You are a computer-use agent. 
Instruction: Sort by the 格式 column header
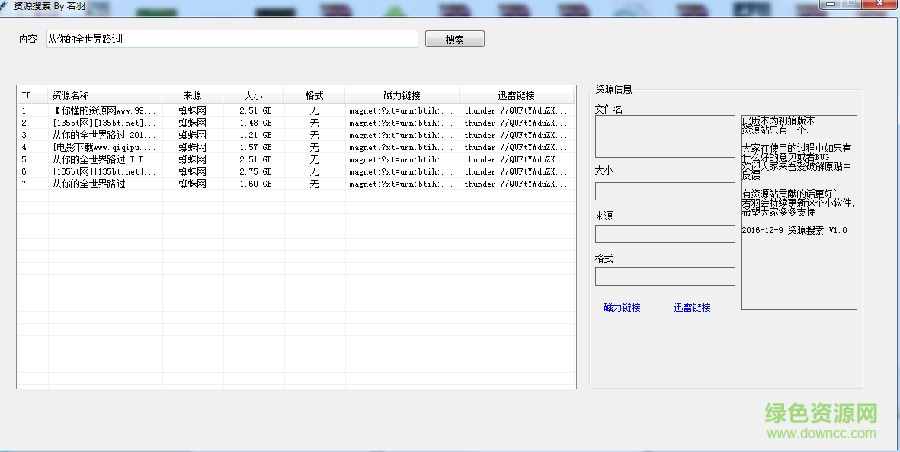(x=315, y=95)
